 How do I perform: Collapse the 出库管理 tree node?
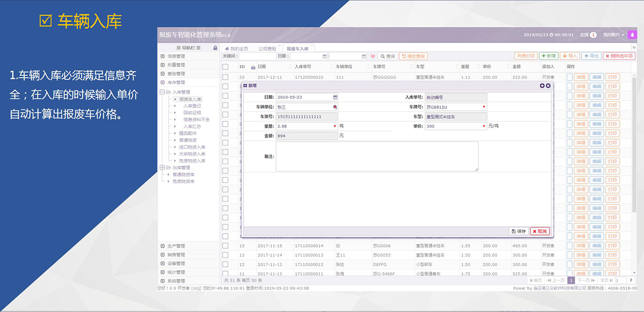click(x=162, y=168)
